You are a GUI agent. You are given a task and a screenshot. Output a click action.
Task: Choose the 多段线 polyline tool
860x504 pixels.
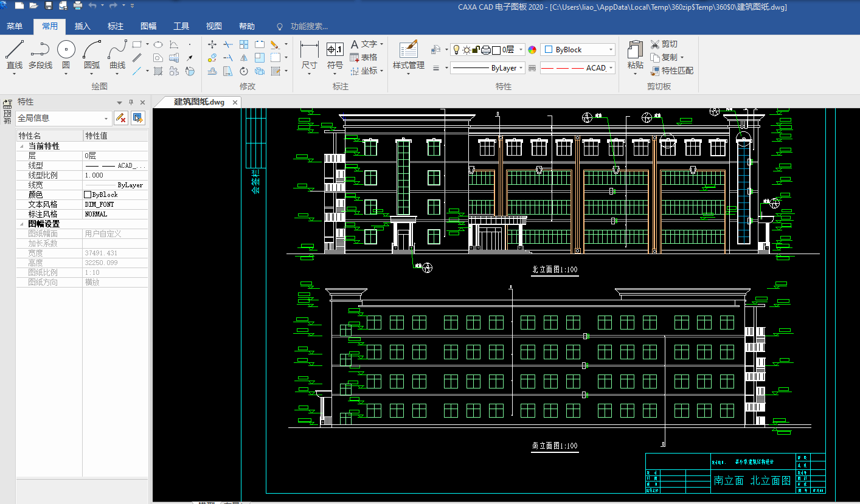[x=40, y=55]
